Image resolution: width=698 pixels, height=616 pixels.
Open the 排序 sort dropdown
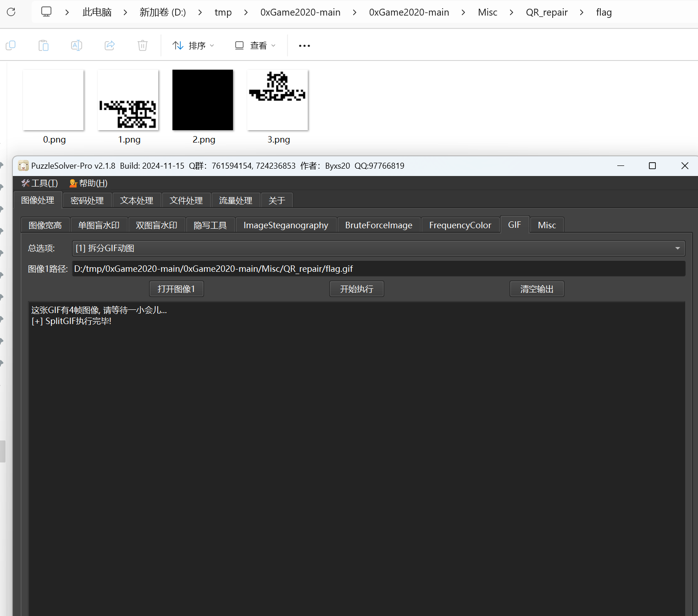pos(193,46)
